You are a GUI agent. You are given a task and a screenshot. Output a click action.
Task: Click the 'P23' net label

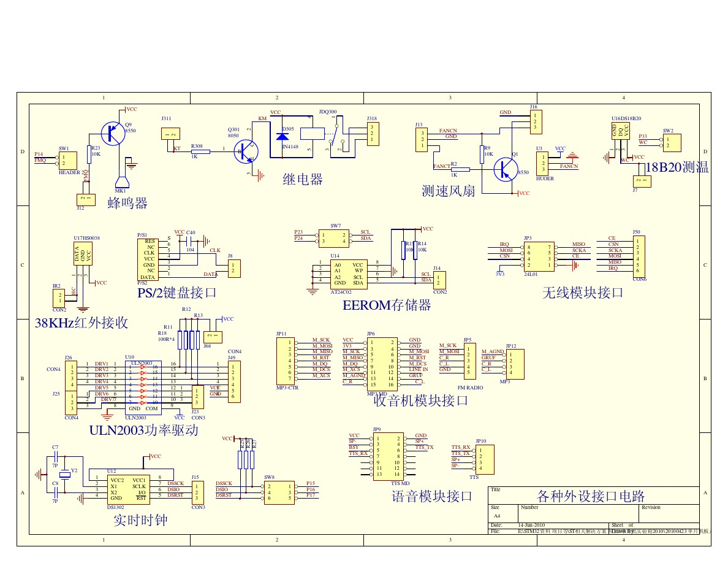[298, 232]
